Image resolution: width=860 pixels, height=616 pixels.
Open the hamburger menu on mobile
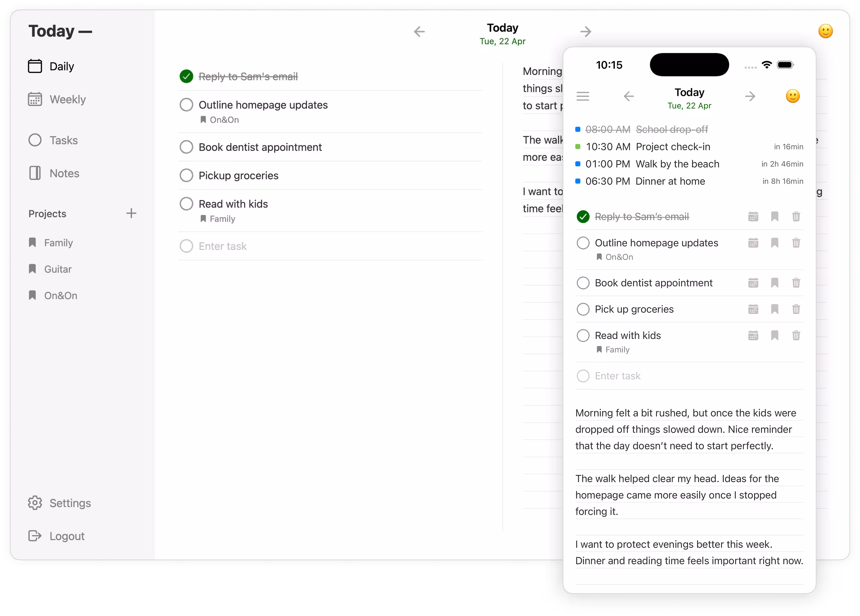tap(583, 96)
